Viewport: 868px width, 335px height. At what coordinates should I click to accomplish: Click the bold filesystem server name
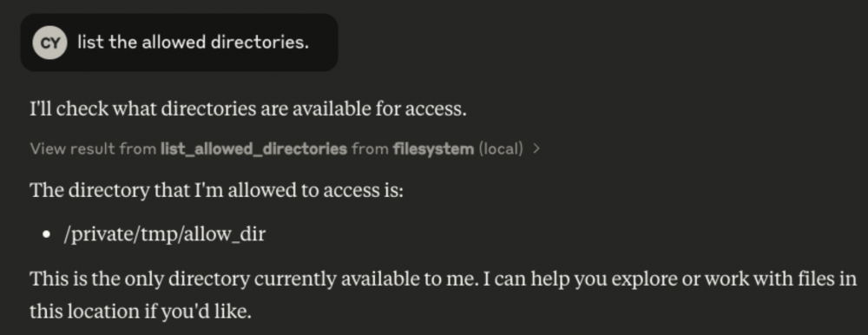coord(433,149)
